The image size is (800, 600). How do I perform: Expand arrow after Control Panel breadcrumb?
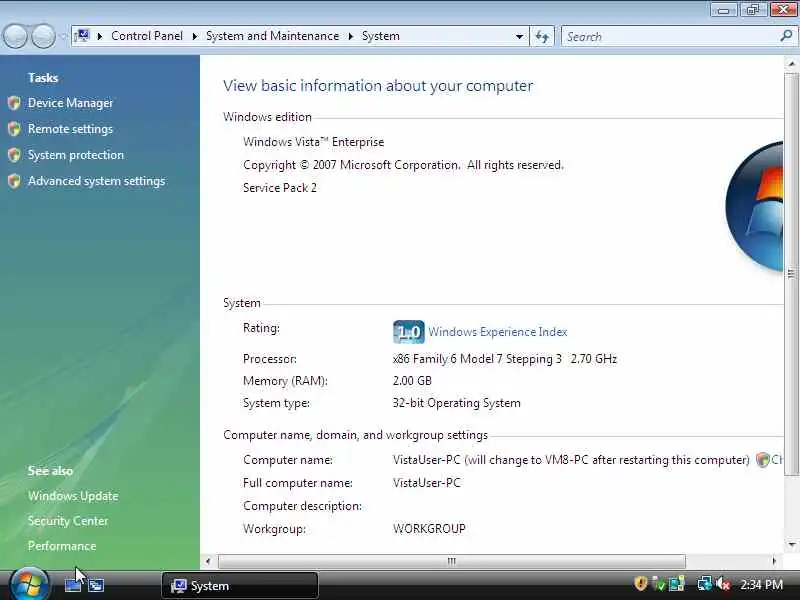pyautogui.click(x=194, y=36)
